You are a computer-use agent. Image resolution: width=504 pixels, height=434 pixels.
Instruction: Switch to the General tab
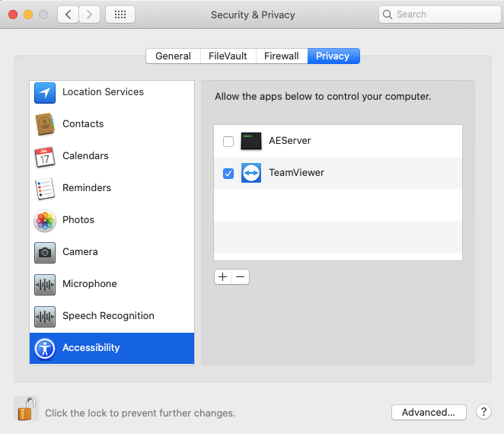[x=174, y=56]
